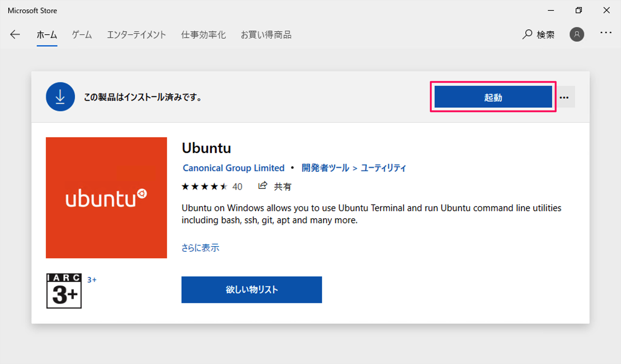Open the user account avatar

pos(577,34)
